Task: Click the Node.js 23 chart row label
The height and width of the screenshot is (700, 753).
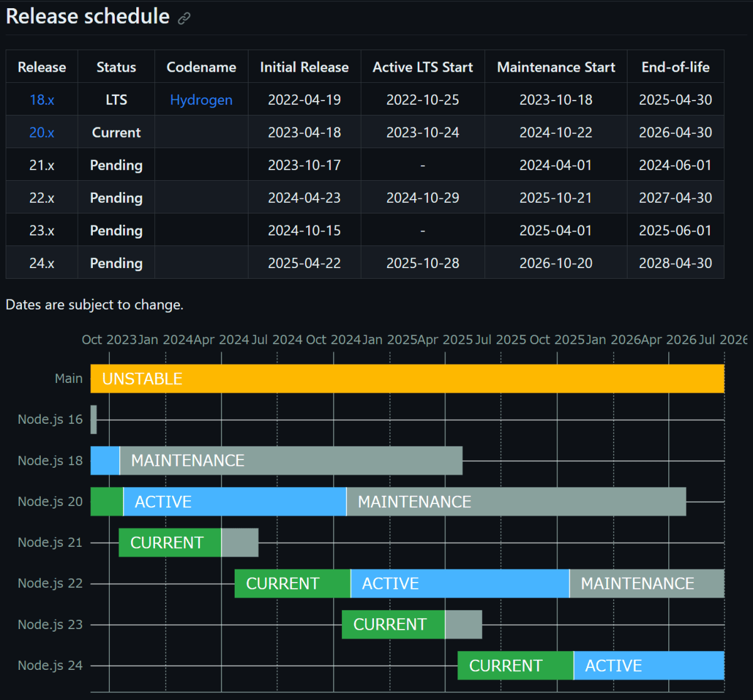Action: coord(50,625)
